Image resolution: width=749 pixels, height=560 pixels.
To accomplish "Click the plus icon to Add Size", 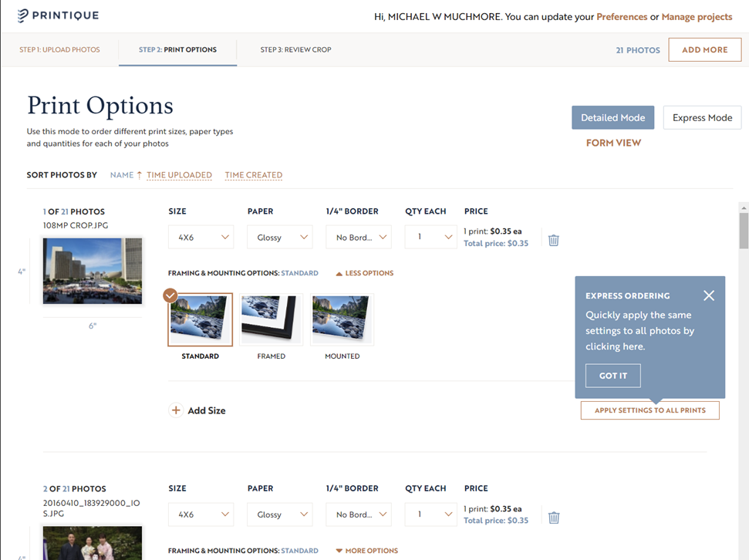I will (x=177, y=410).
